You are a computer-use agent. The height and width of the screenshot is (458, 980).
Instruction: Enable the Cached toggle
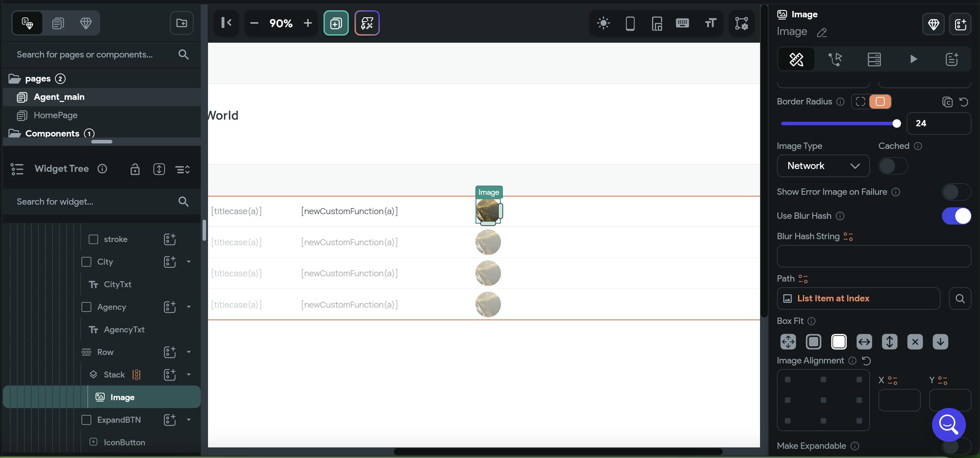(x=893, y=166)
